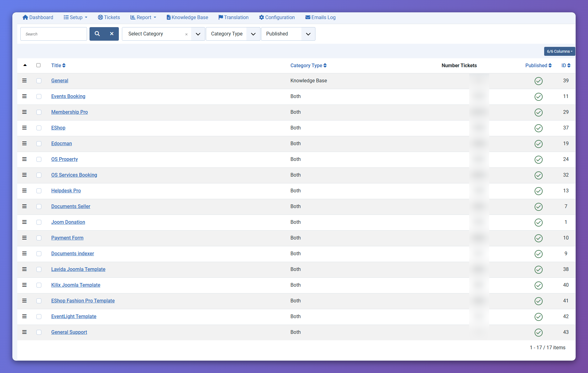Click the drag handle for General row

[24, 81]
